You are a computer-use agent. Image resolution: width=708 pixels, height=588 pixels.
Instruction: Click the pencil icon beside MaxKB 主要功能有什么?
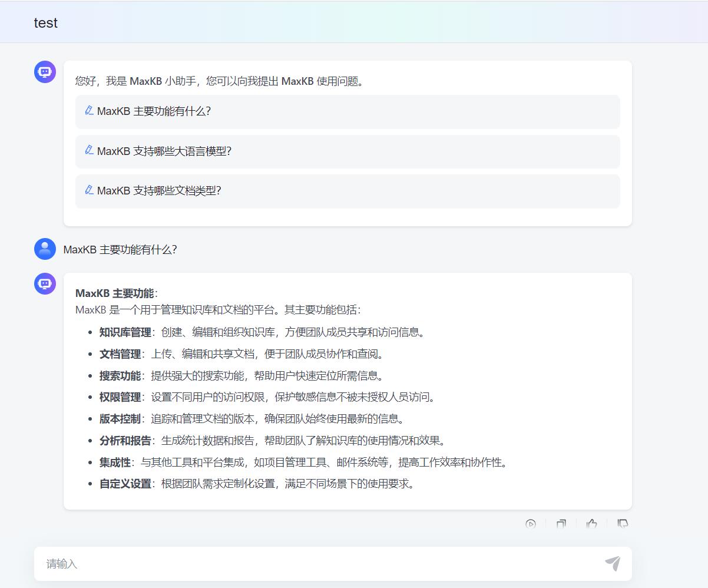pyautogui.click(x=89, y=110)
